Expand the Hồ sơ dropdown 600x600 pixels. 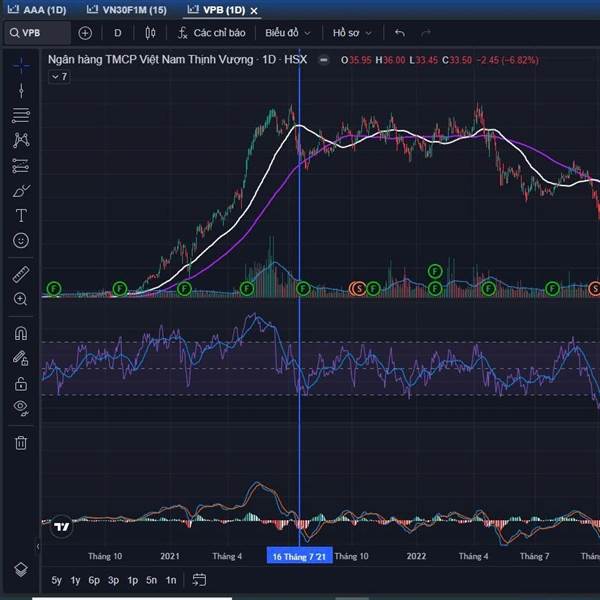click(352, 33)
